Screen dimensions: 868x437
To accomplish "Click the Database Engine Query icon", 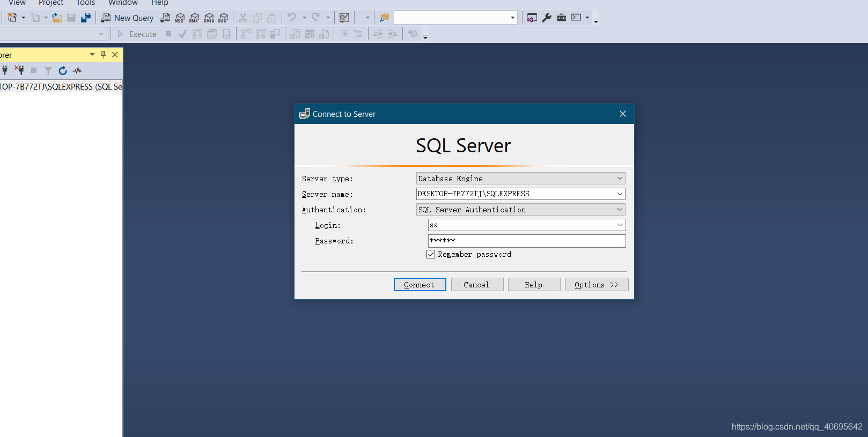I will pyautogui.click(x=165, y=18).
